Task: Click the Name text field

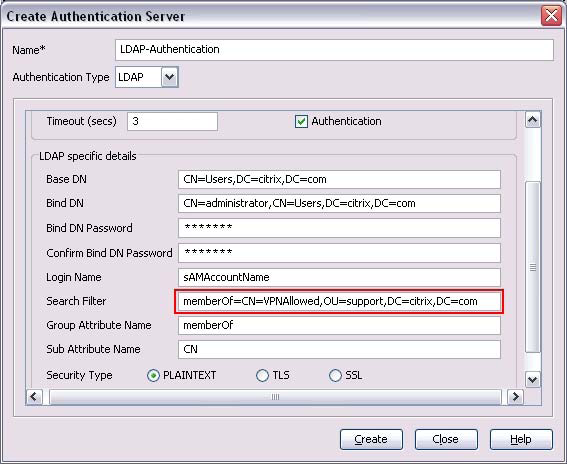Action: (334, 50)
